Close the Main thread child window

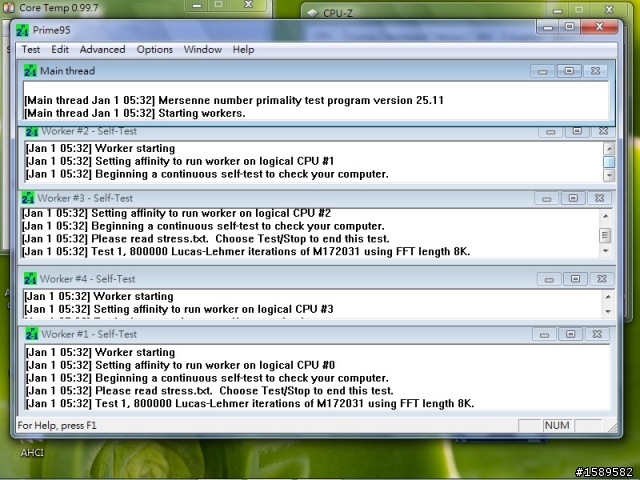coord(596,71)
